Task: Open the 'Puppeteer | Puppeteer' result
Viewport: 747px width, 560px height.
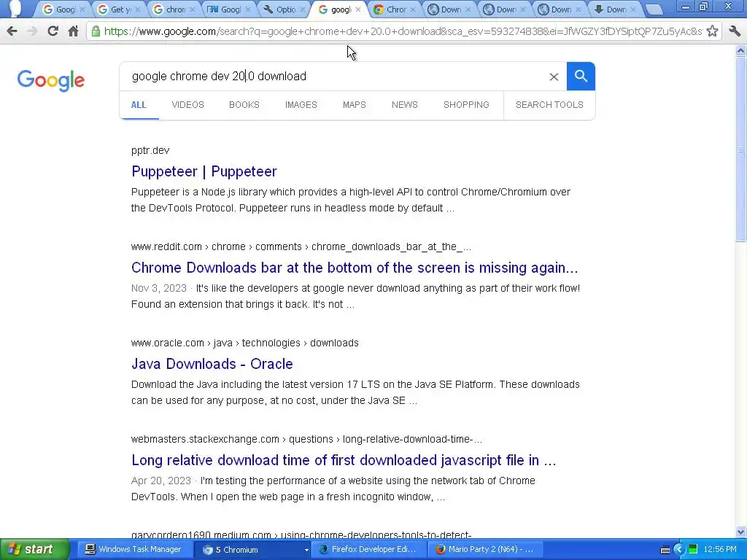Action: pyautogui.click(x=204, y=171)
